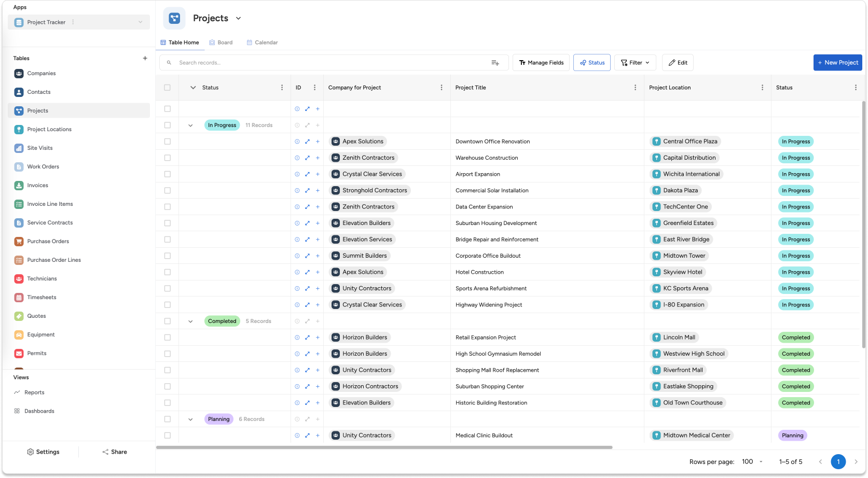This screenshot has width=868, height=478.
Task: Check the Downtown Office Renovation row
Action: [167, 142]
